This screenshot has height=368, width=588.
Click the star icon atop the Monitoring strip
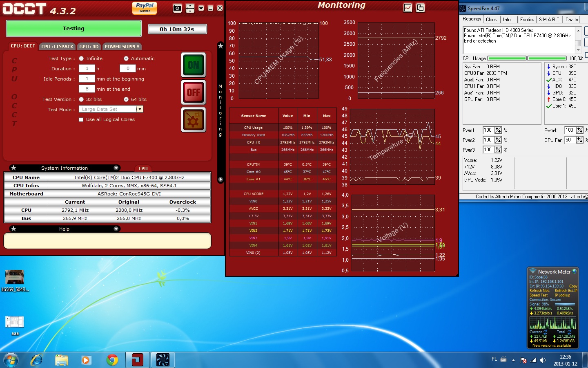(220, 46)
